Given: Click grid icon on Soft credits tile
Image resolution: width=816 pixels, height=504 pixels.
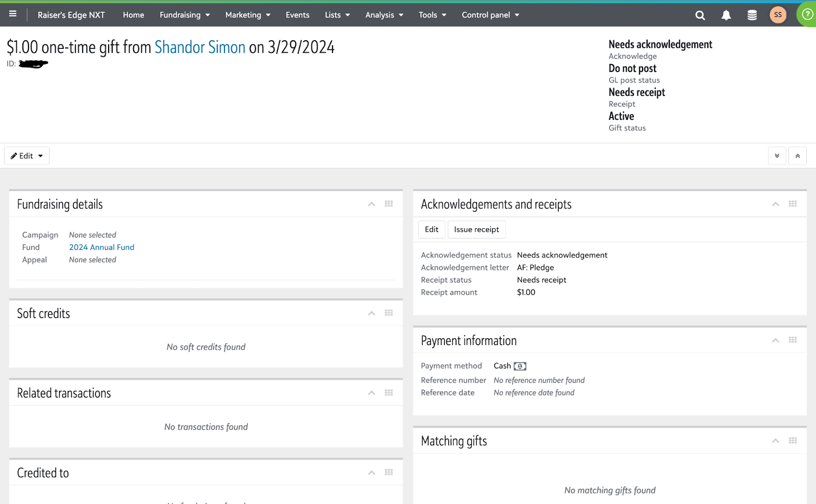Looking at the screenshot, I should [389, 313].
